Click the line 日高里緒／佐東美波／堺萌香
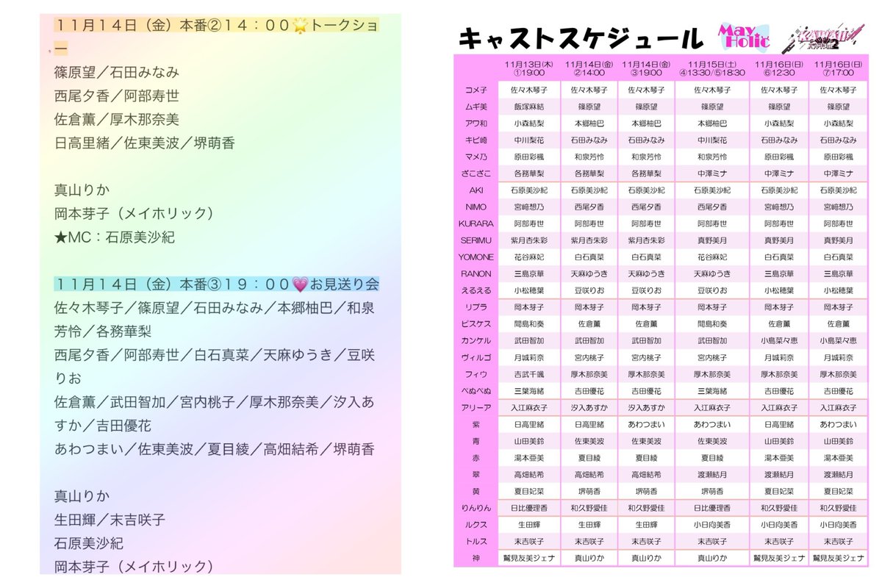Image resolution: width=882 pixels, height=588 pixels. point(145,143)
